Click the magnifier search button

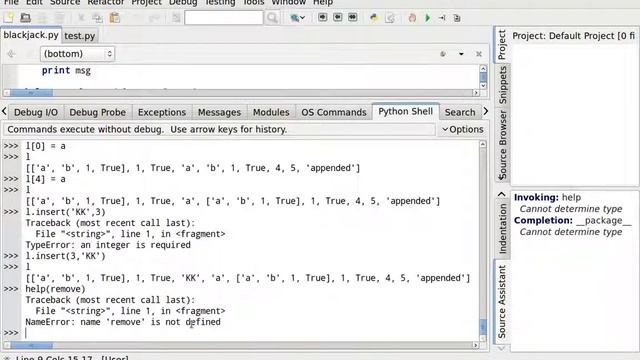point(272,18)
